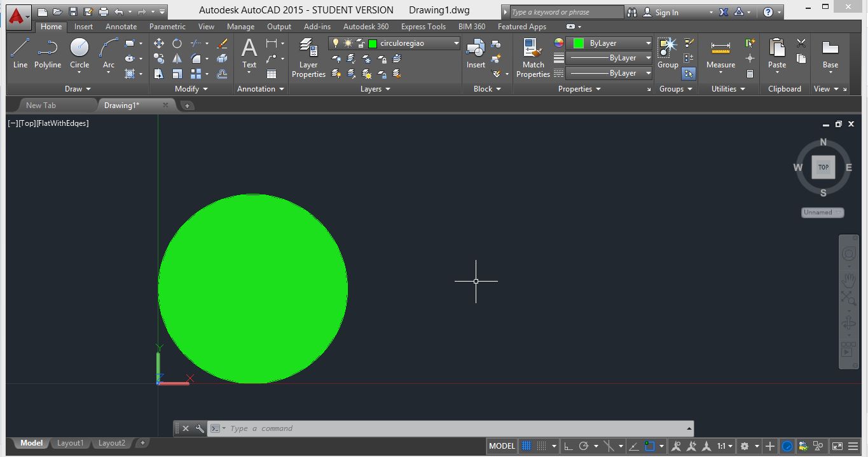
Task: Select the Polyline tool
Action: pos(48,53)
